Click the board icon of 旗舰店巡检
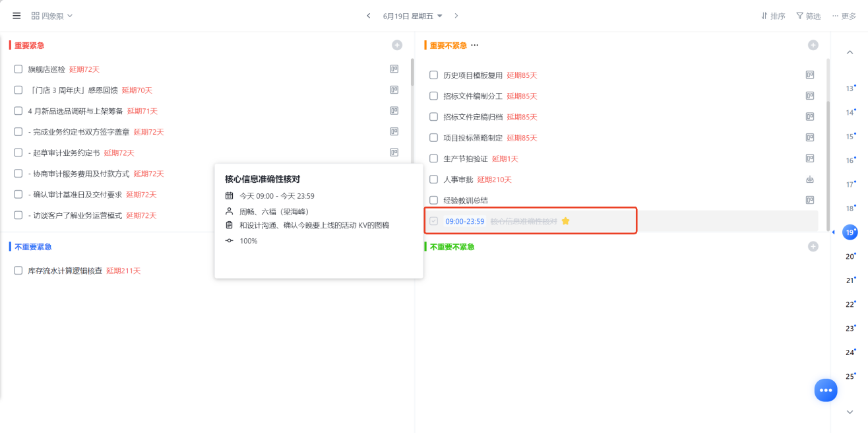 [x=394, y=69]
